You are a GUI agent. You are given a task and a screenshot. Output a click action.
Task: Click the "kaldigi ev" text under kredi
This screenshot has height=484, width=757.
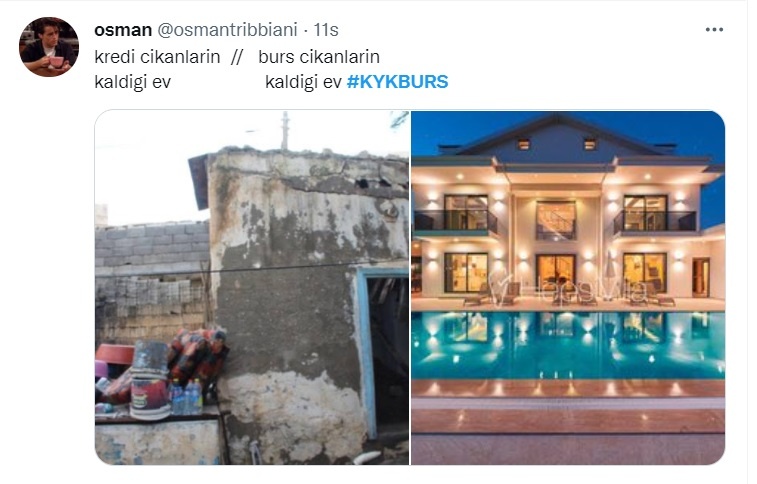point(132,82)
